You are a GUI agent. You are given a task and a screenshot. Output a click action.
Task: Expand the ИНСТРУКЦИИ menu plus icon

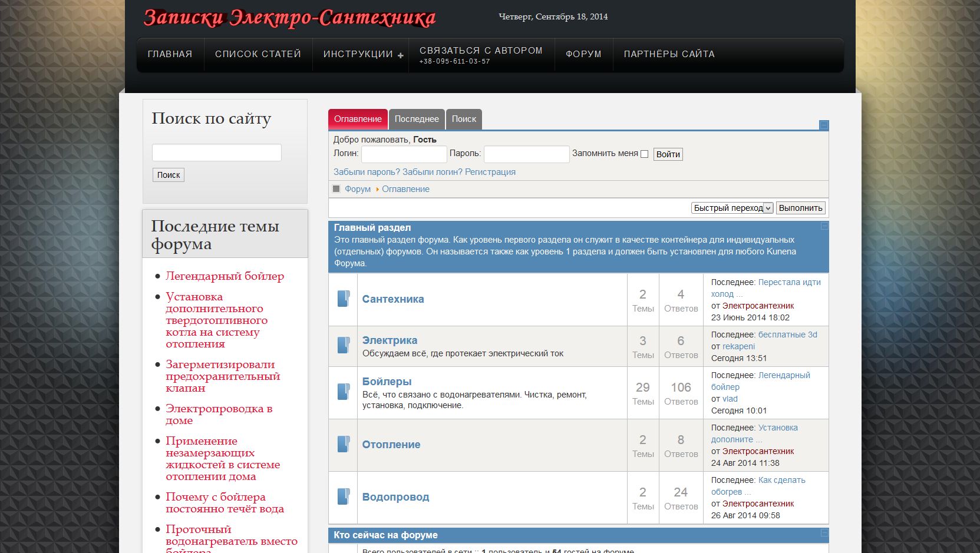[401, 55]
